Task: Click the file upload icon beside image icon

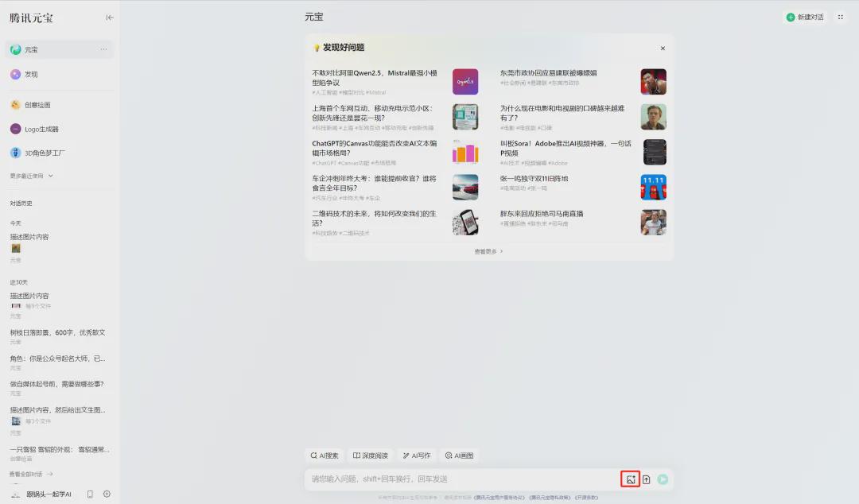Action: point(646,478)
